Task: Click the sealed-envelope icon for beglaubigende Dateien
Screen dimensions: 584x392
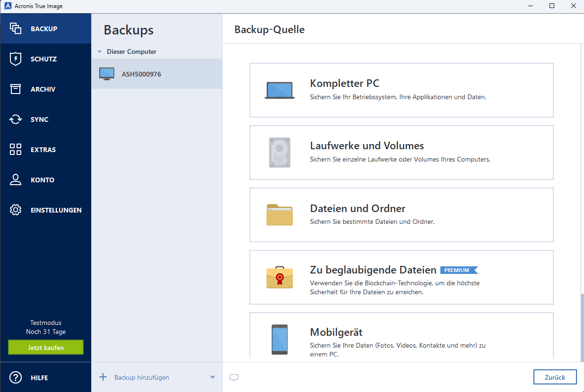Action: [279, 277]
